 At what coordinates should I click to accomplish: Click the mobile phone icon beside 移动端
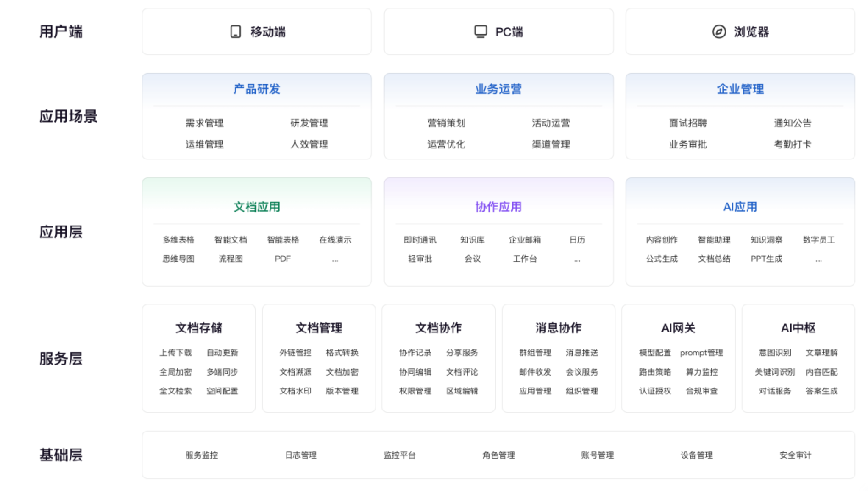236,32
